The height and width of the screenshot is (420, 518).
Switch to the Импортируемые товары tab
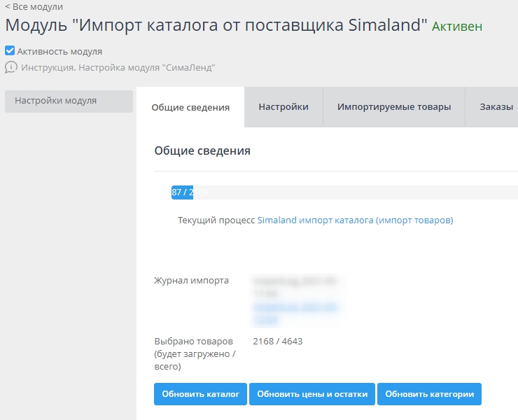pyautogui.click(x=394, y=107)
